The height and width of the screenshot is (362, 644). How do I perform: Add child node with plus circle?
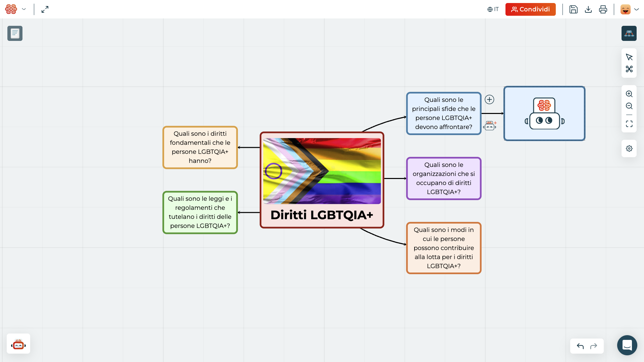point(489,100)
